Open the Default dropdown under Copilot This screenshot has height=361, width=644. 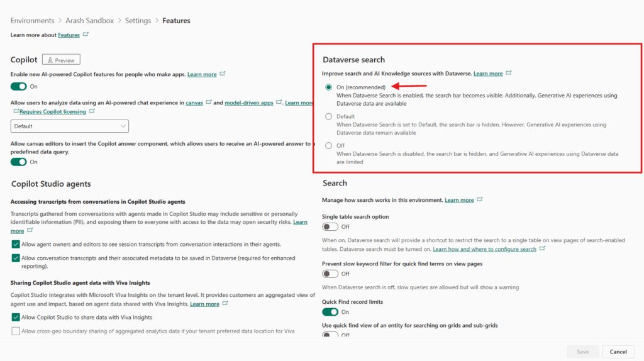[70, 126]
